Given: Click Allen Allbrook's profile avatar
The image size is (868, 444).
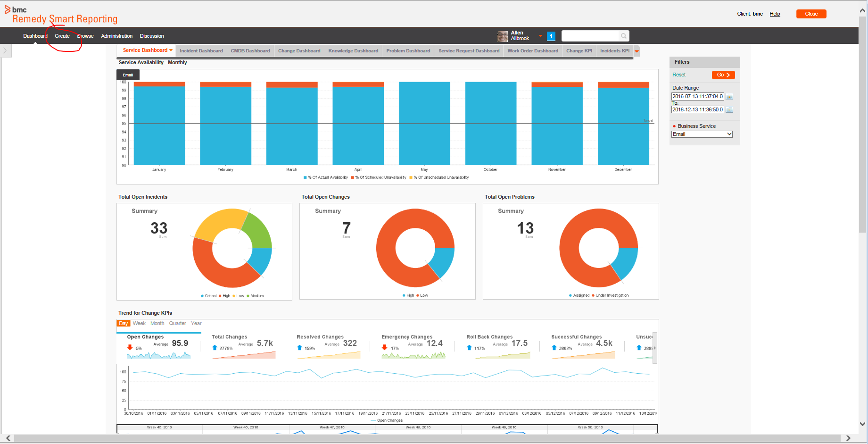Looking at the screenshot, I should coord(503,36).
